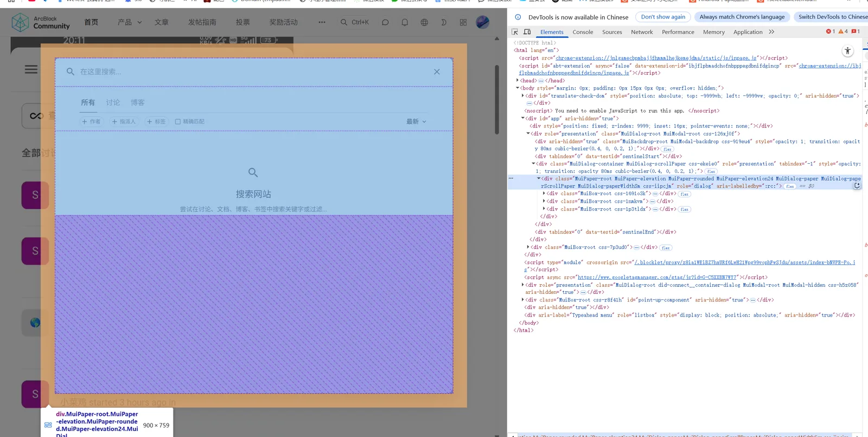The width and height of the screenshot is (868, 437).
Task: Click the issues flag count indicator
Action: [x=856, y=31]
